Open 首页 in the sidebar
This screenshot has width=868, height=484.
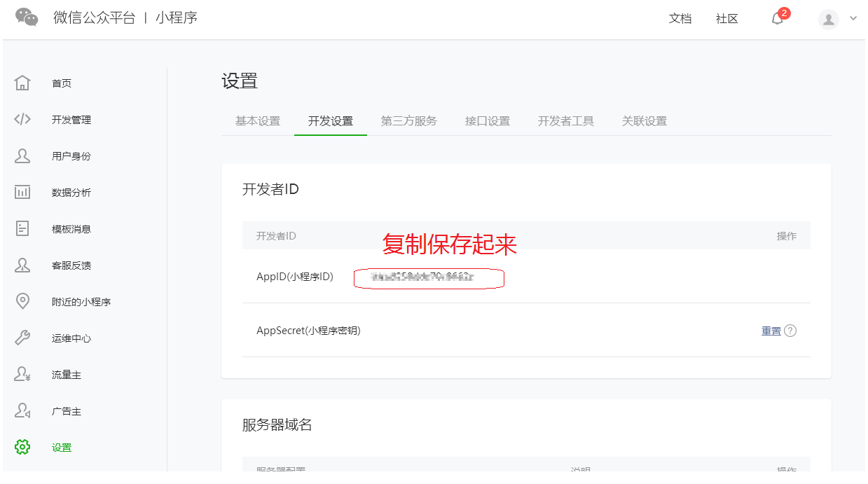click(x=62, y=83)
